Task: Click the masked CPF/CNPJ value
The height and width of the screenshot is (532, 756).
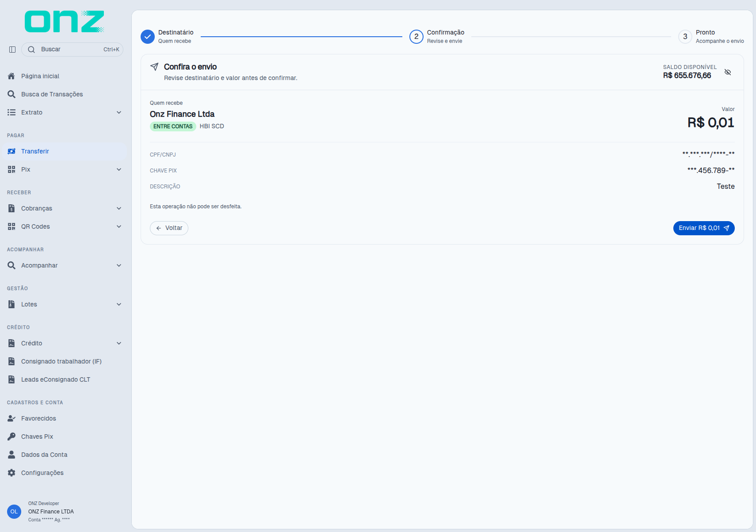Action: pos(708,154)
